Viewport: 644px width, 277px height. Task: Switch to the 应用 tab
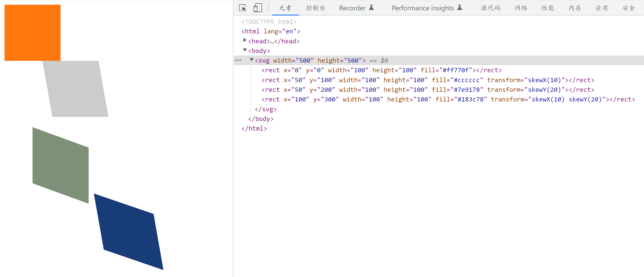pos(602,8)
